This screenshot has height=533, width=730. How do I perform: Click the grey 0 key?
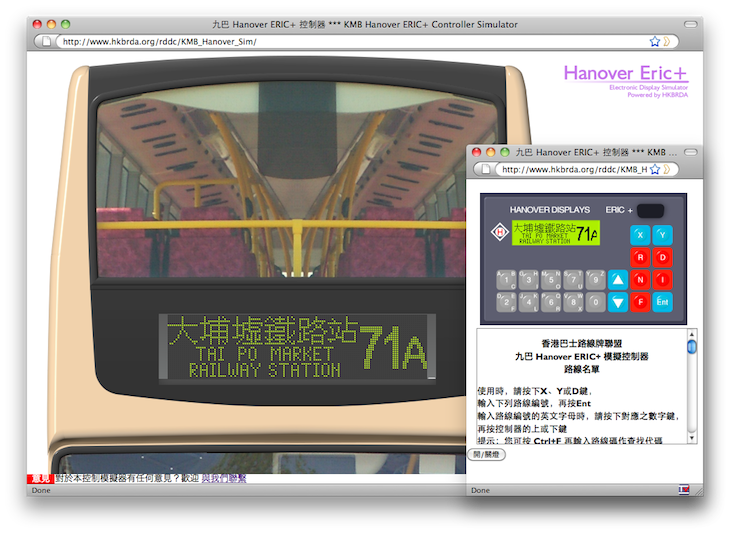tap(596, 302)
